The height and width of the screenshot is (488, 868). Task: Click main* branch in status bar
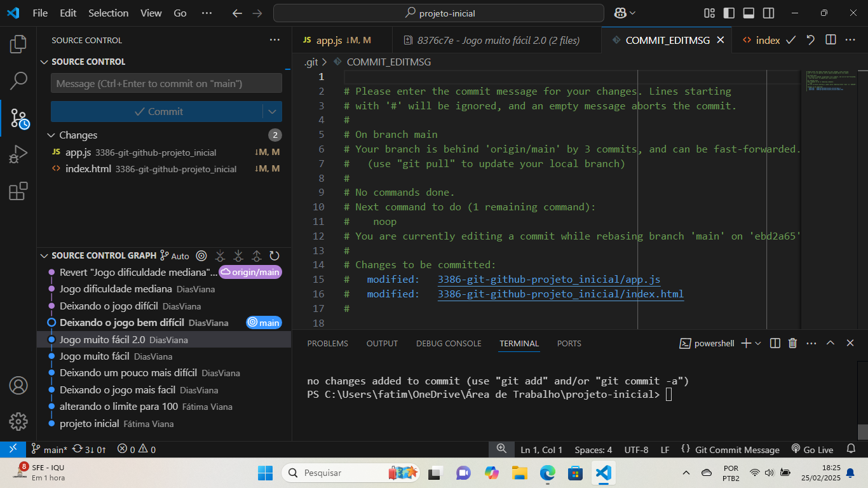pyautogui.click(x=49, y=449)
